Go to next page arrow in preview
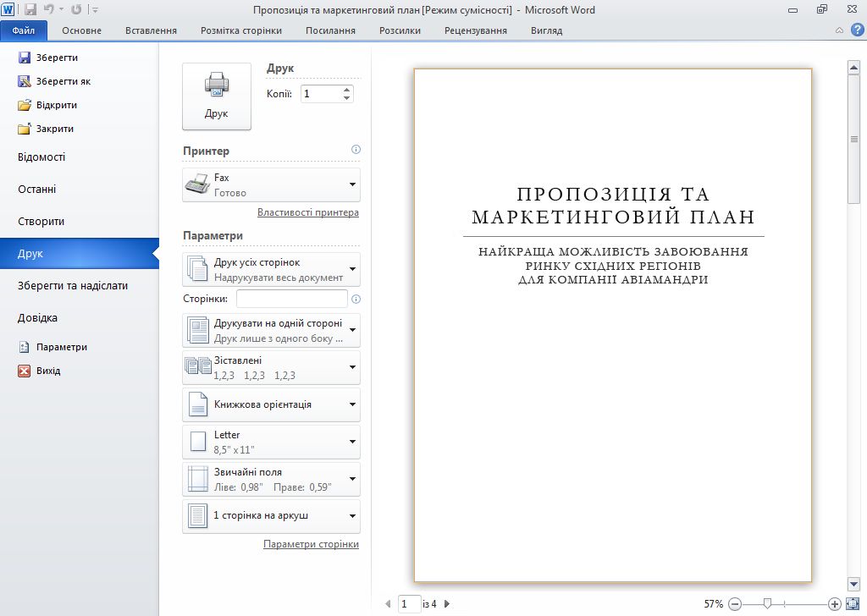The width and height of the screenshot is (867, 616). [x=447, y=604]
